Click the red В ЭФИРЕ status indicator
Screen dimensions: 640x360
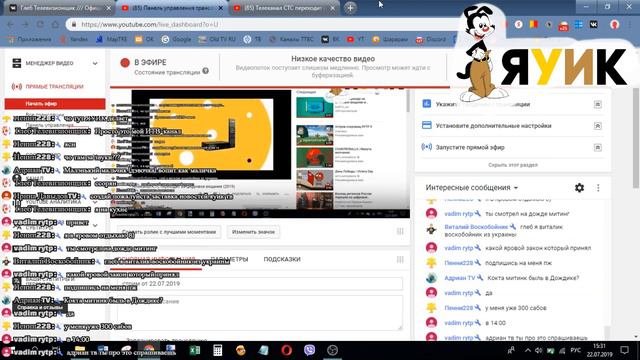[125, 62]
